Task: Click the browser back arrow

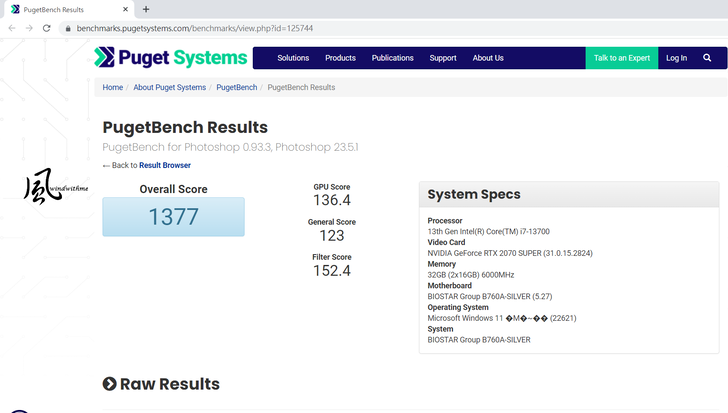Action: [x=11, y=28]
